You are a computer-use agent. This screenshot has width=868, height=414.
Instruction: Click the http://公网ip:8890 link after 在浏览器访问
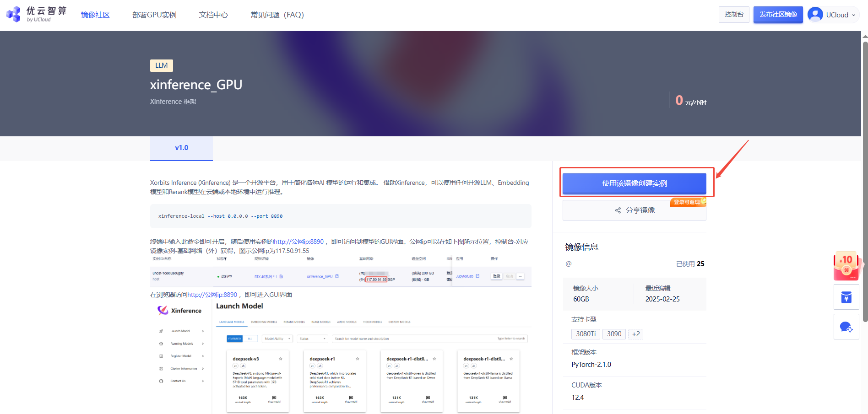(x=212, y=295)
